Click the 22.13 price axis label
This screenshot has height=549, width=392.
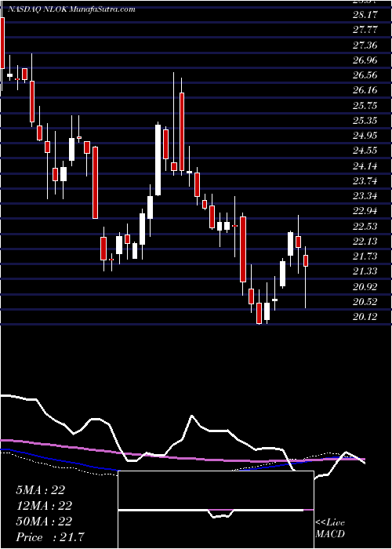click(365, 242)
